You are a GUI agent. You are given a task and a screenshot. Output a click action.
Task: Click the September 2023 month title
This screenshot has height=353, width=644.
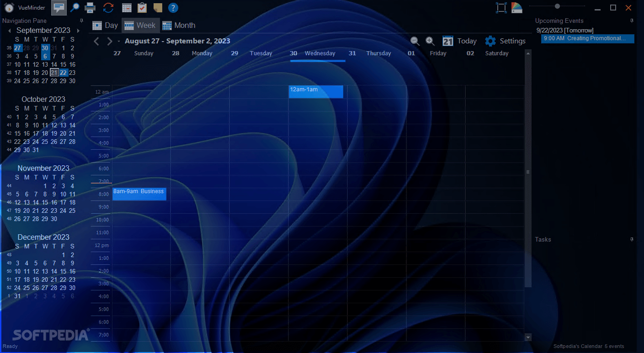click(x=43, y=30)
